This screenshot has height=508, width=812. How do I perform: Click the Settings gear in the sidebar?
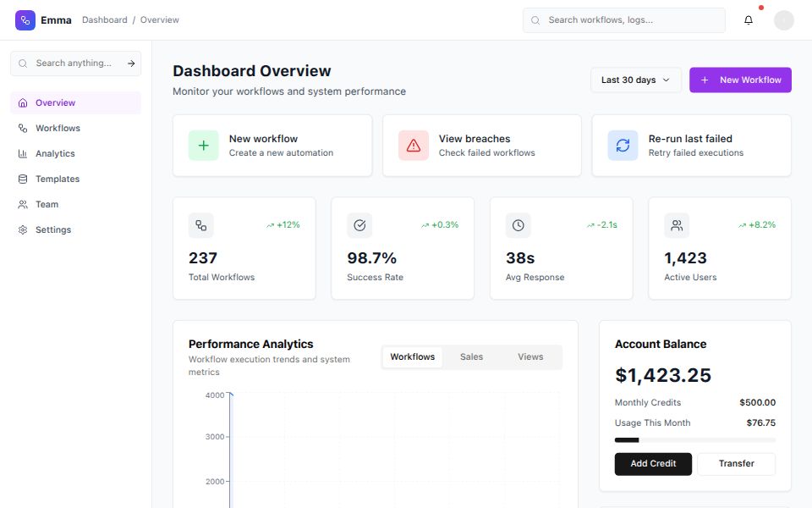pyautogui.click(x=24, y=229)
